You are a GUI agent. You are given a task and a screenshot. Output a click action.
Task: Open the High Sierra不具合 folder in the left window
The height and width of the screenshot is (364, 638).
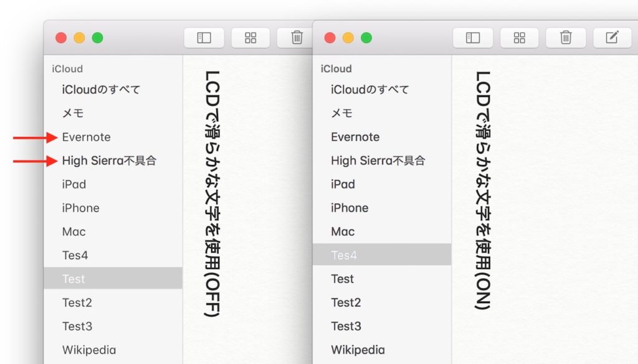point(109,161)
